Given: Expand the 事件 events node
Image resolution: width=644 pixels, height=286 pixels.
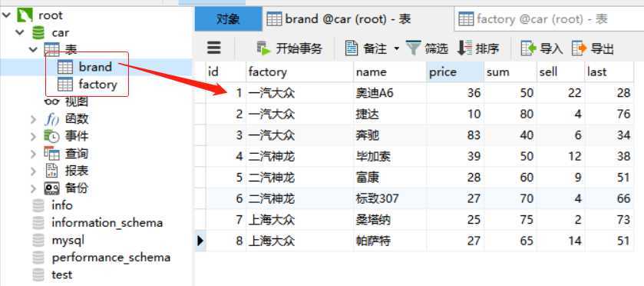Looking at the screenshot, I should click(33, 136).
